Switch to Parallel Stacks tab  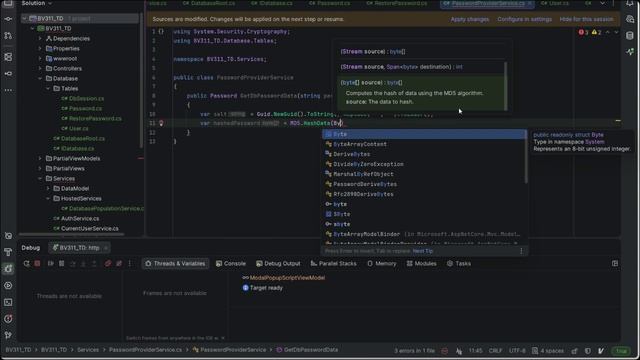click(x=333, y=264)
